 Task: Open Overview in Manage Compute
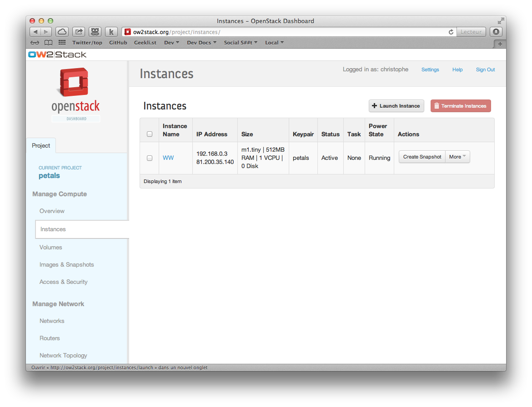click(x=52, y=211)
